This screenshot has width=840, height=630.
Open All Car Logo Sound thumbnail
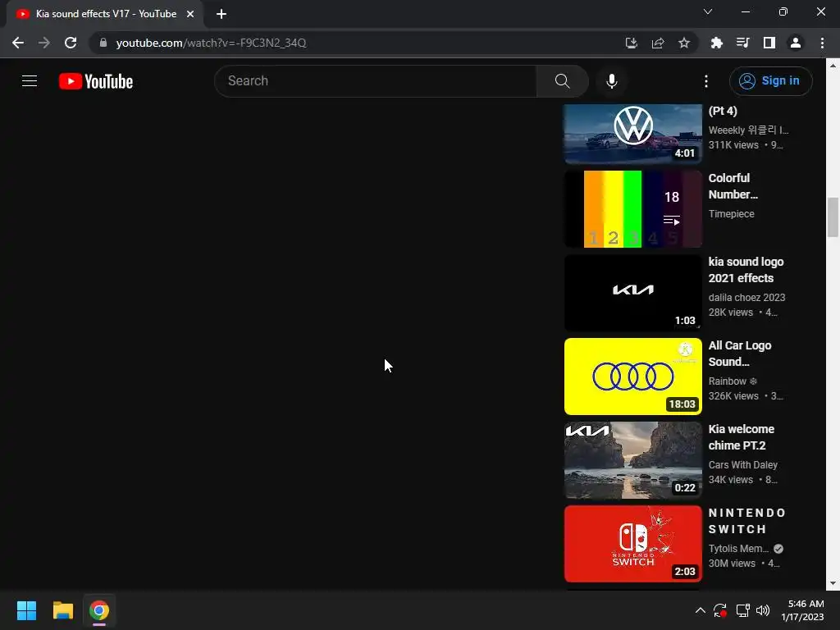[x=632, y=376]
